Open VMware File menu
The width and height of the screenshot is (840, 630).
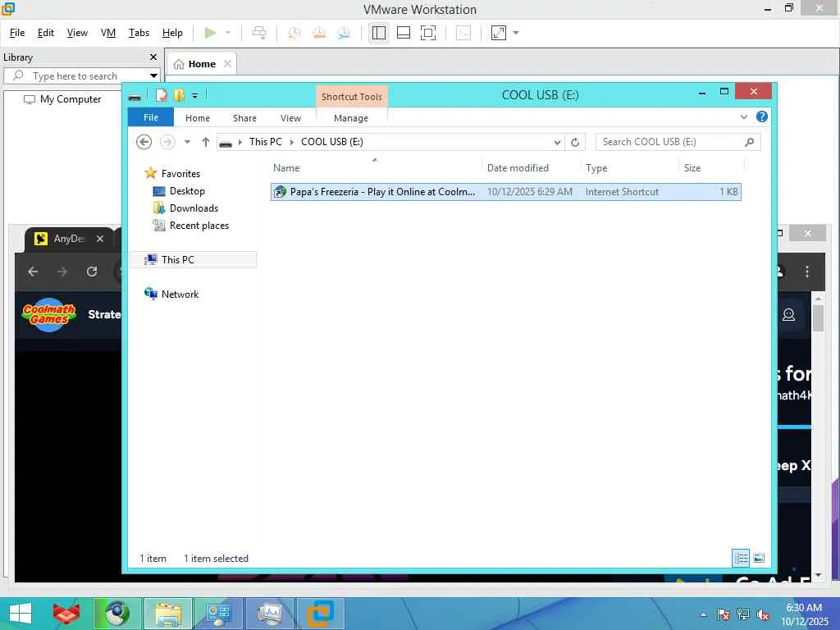click(x=17, y=33)
